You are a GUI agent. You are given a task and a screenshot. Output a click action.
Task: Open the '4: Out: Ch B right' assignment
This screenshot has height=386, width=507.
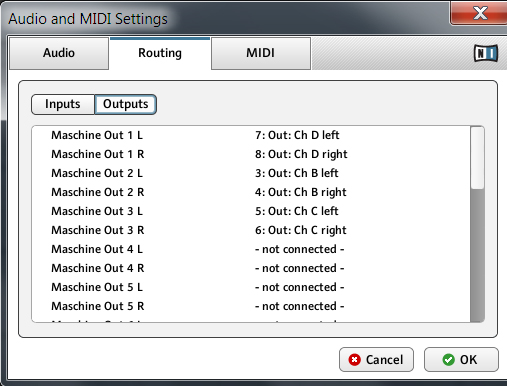301,192
